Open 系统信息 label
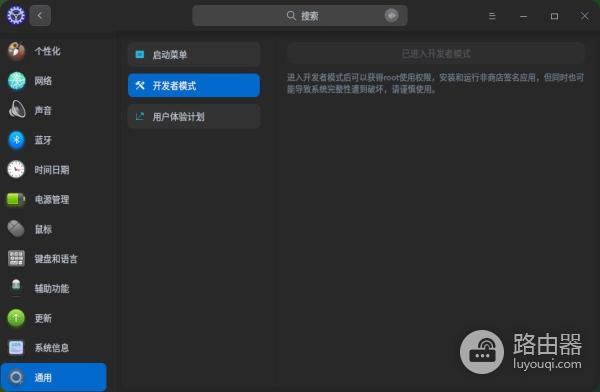The height and width of the screenshot is (392, 600). 52,348
